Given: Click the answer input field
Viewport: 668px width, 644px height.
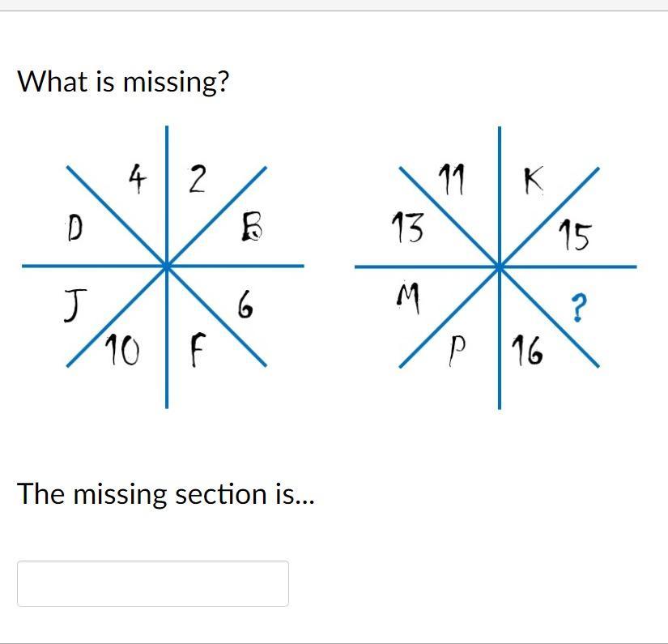Looking at the screenshot, I should [152, 583].
